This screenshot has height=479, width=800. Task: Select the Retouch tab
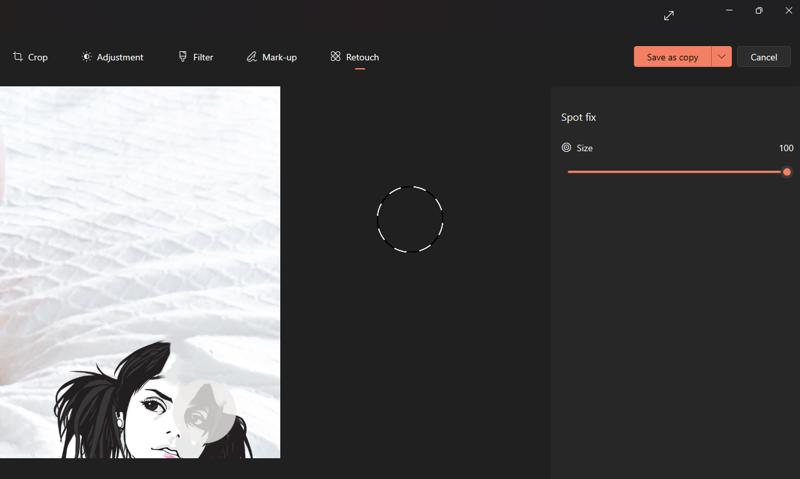355,57
